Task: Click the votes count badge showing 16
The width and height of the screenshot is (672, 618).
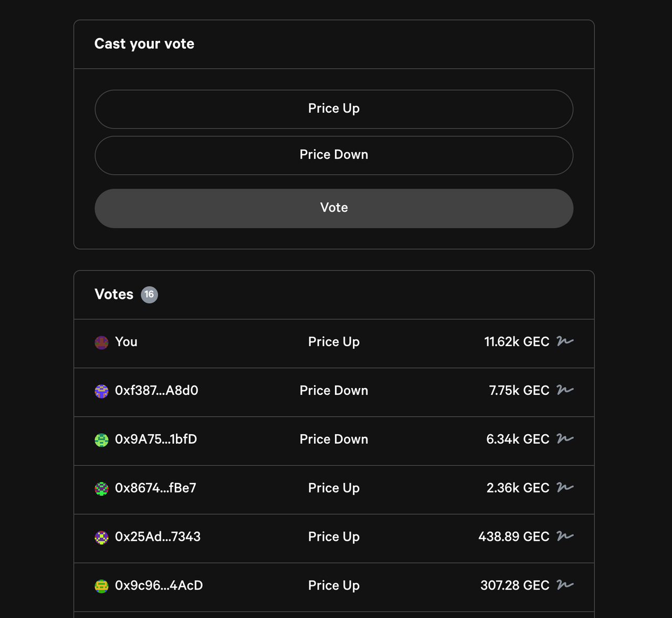Action: click(x=149, y=295)
